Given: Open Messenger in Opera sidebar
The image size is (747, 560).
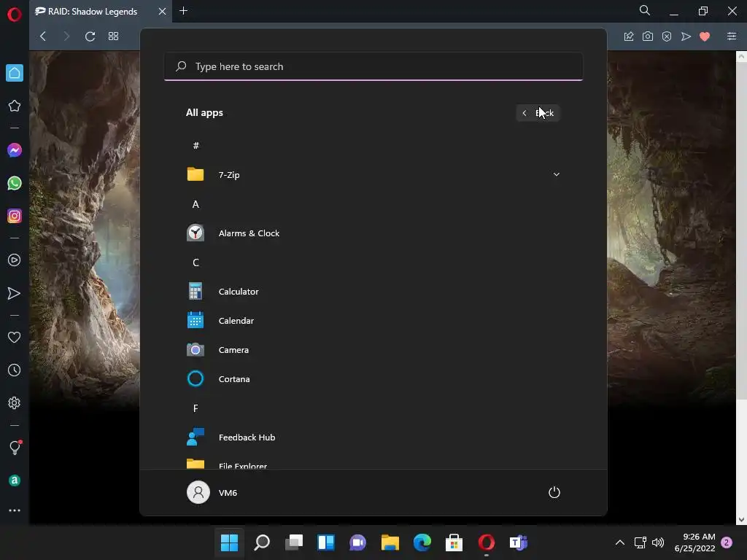Looking at the screenshot, I should [x=15, y=150].
